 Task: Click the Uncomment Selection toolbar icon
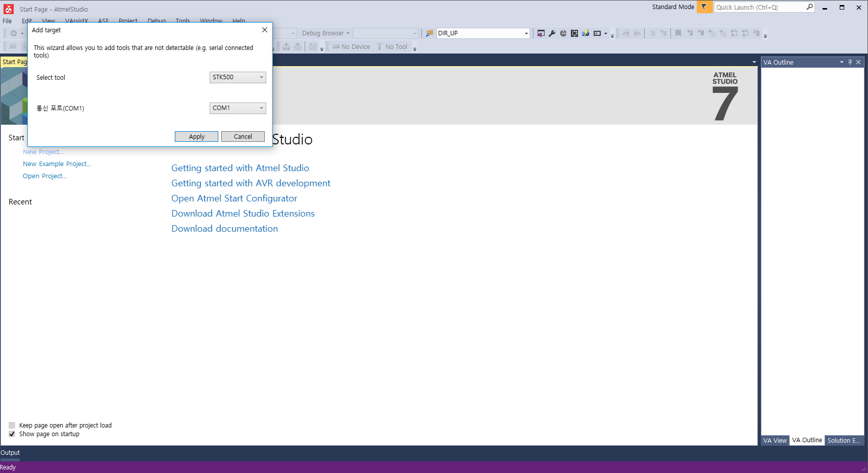pyautogui.click(x=663, y=33)
